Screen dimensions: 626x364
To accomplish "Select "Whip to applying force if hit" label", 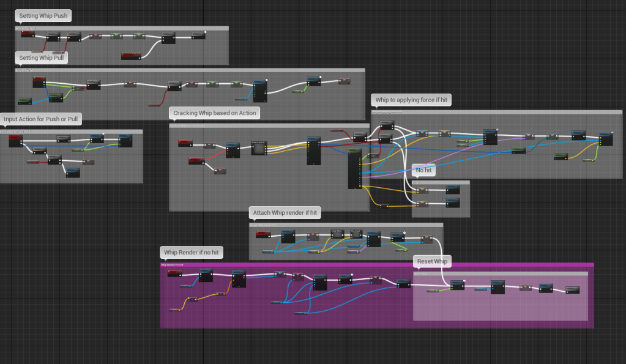I will point(412,100).
